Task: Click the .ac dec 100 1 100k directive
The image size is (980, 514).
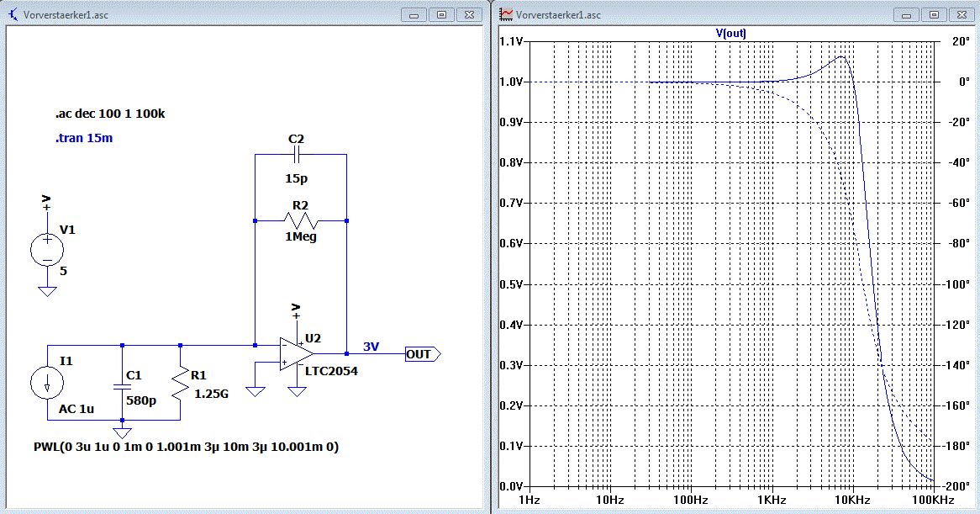Action: pyautogui.click(x=109, y=114)
